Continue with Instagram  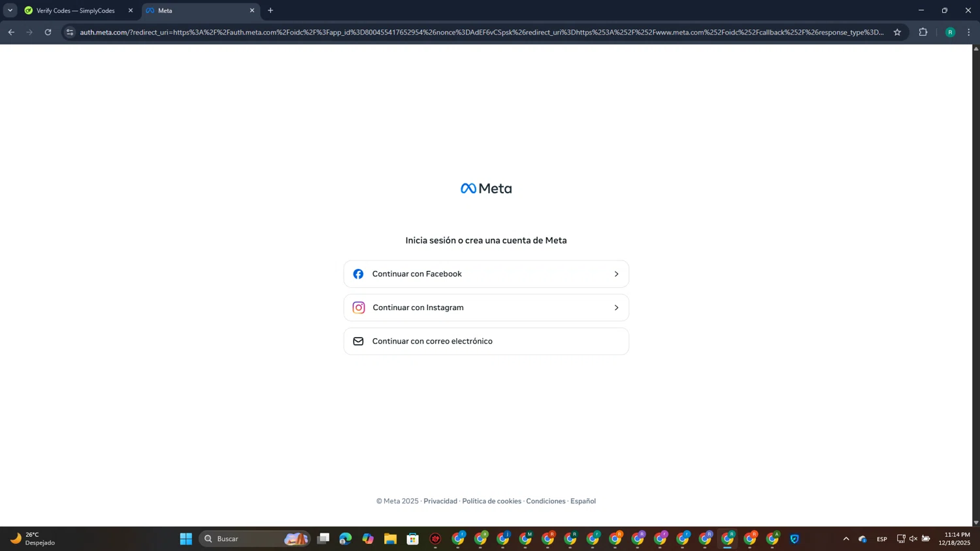pyautogui.click(x=486, y=307)
